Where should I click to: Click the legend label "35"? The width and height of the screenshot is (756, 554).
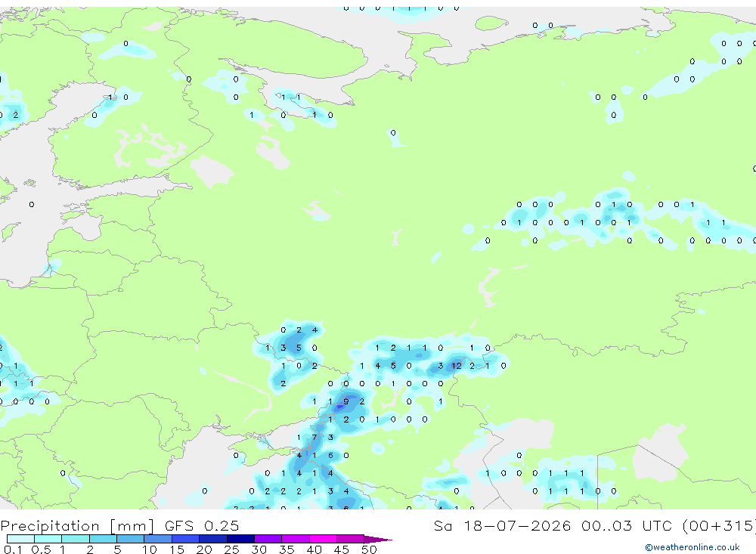tap(287, 549)
